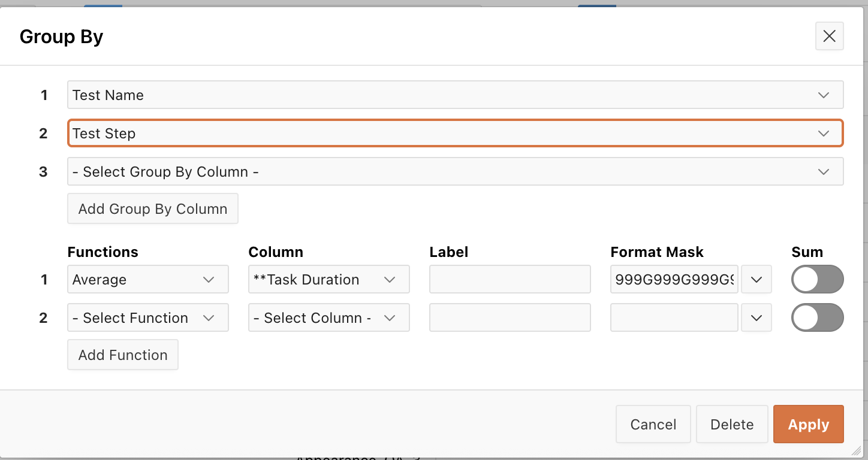The image size is (868, 460).
Task: Click the first row Label input field
Action: 510,280
